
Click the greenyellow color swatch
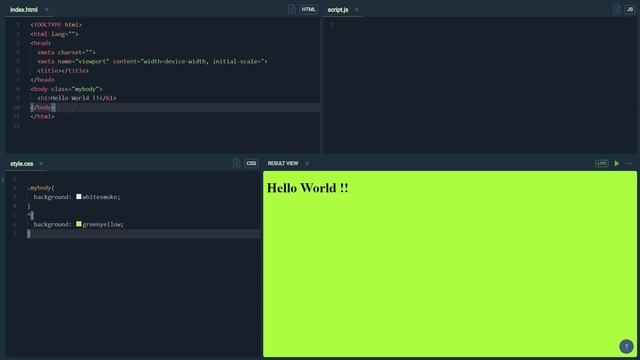click(x=78, y=224)
